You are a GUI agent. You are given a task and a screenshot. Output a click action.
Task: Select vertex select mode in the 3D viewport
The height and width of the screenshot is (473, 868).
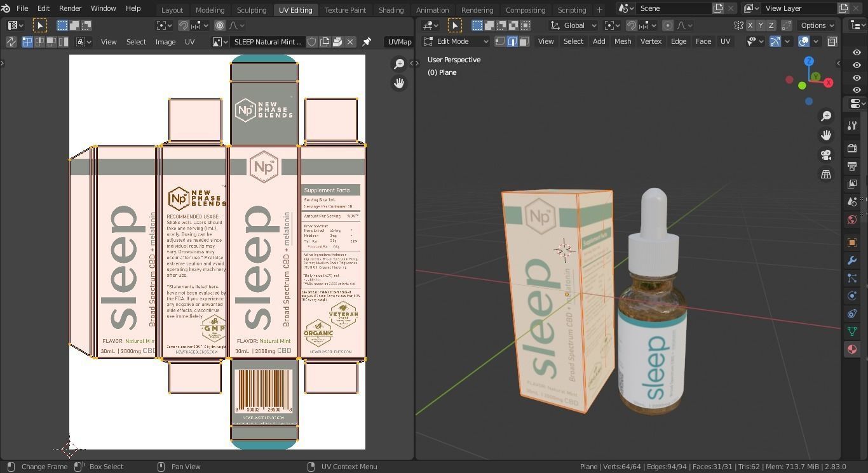pyautogui.click(x=501, y=41)
